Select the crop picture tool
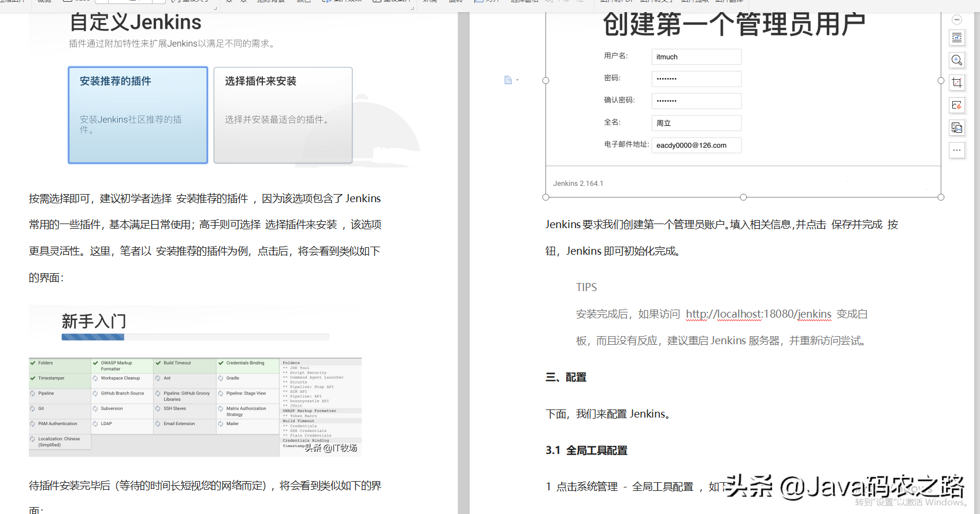This screenshot has width=980, height=514. pos(957,83)
